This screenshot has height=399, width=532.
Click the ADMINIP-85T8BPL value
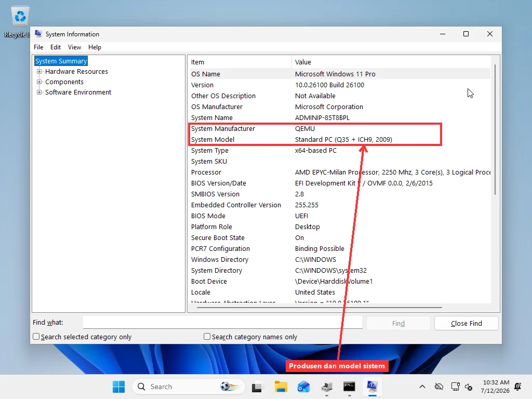pyautogui.click(x=322, y=118)
